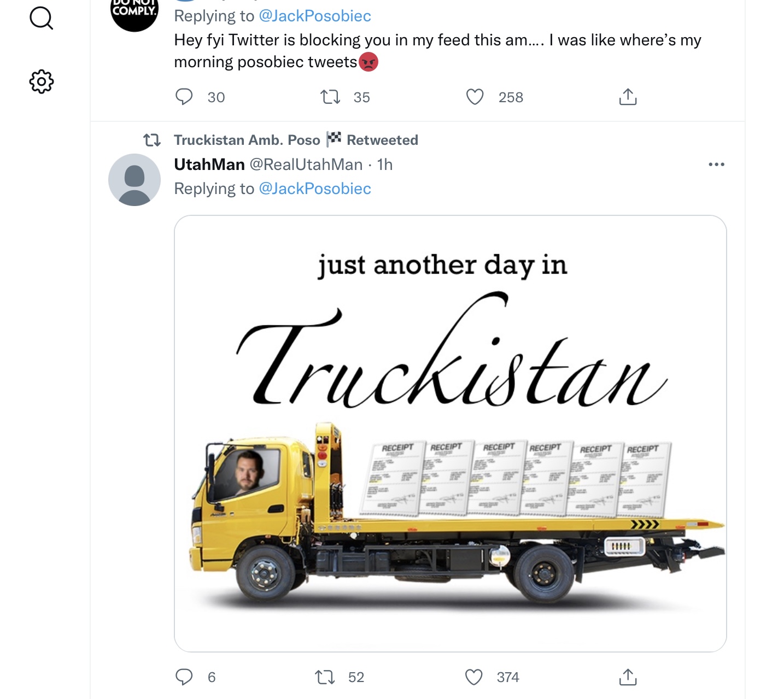Reply to UtahMan's Truckistan tweet
This screenshot has height=699, width=784.
tap(184, 677)
